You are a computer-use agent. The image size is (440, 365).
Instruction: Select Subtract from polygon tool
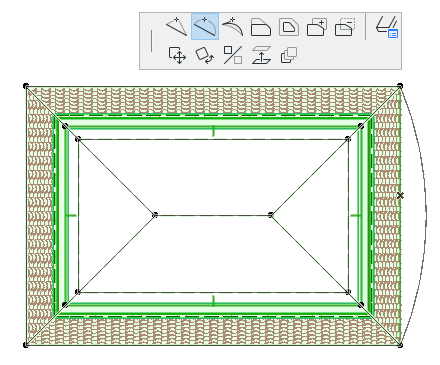(345, 27)
